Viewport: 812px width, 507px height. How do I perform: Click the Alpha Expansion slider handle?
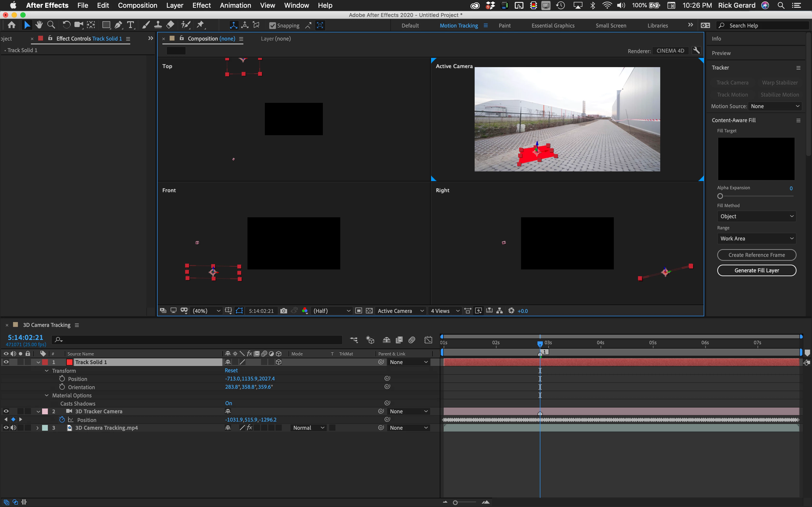click(x=720, y=196)
